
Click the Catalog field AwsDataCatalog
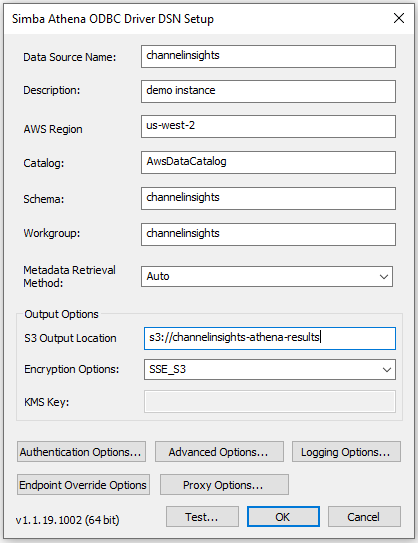268,162
